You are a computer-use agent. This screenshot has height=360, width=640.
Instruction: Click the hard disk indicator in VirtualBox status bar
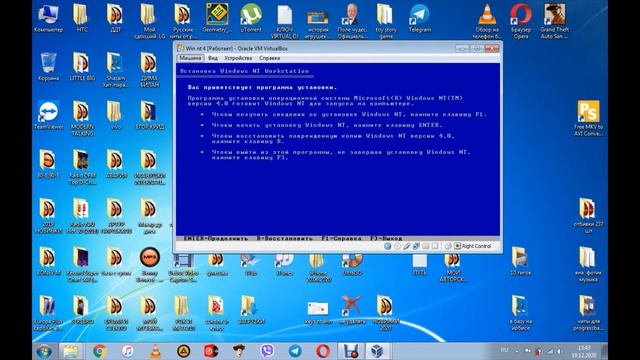point(388,246)
